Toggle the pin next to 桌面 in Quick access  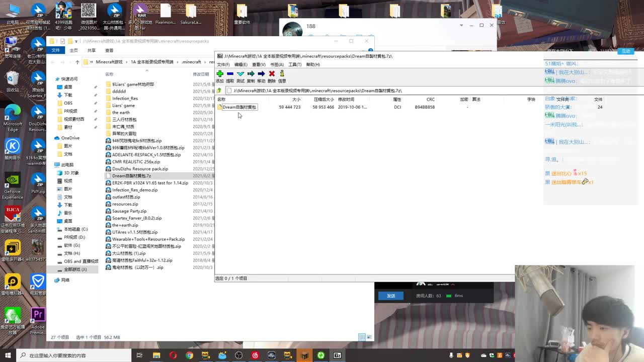96,87
